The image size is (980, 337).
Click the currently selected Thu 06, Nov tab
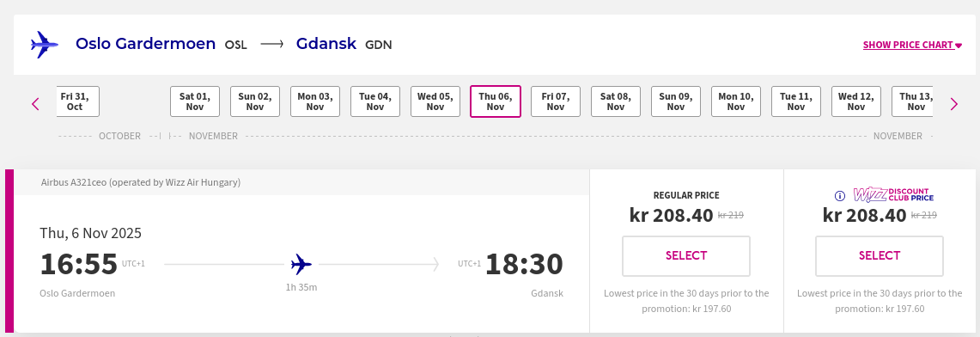click(x=496, y=101)
